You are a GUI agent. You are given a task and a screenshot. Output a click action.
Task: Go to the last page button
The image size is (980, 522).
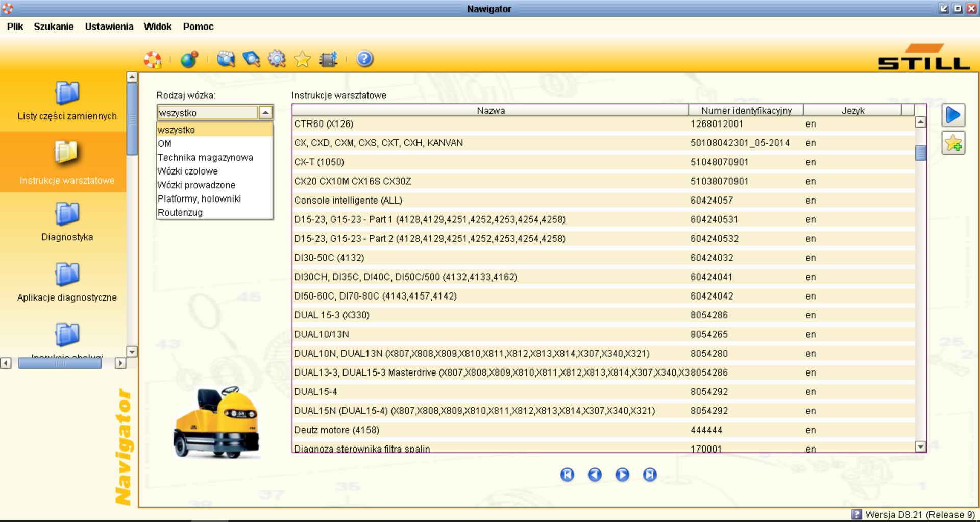pyautogui.click(x=649, y=475)
